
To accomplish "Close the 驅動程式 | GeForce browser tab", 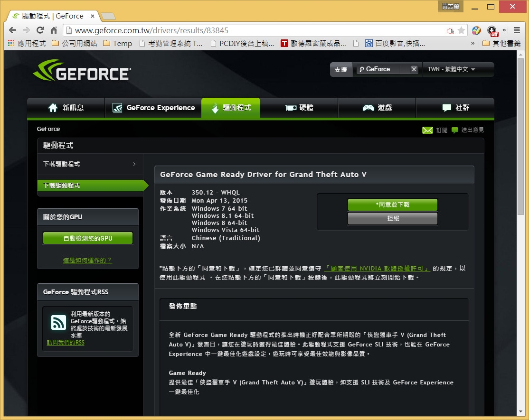I will click(93, 16).
